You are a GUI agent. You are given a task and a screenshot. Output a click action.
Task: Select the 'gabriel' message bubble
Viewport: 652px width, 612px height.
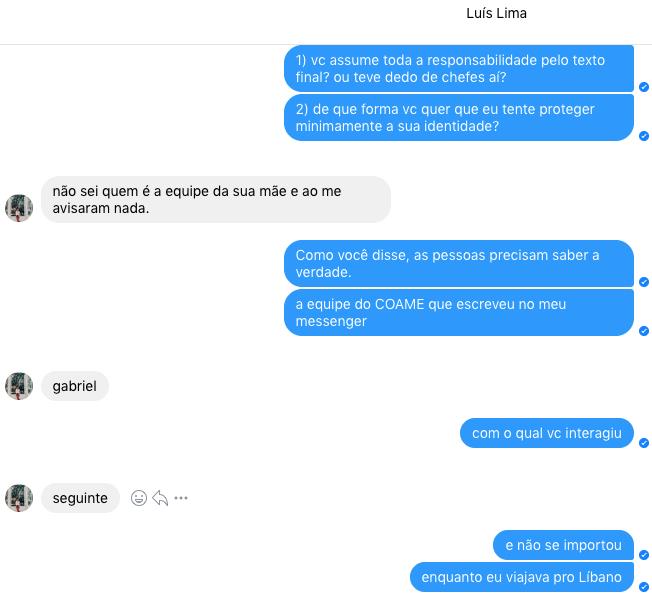[75, 386]
